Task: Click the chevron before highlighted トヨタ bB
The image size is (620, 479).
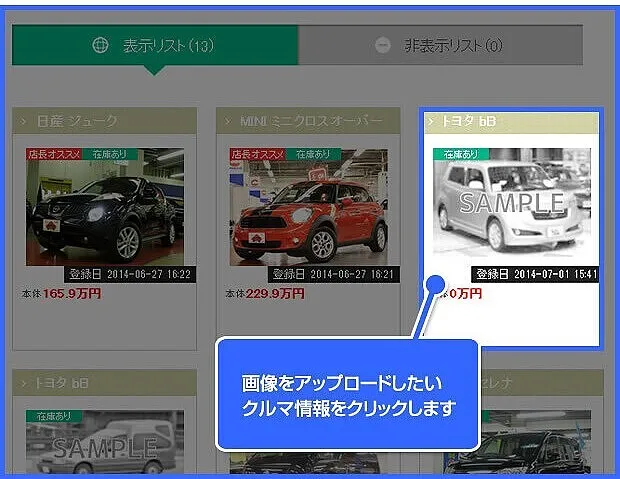Action: tap(430, 121)
